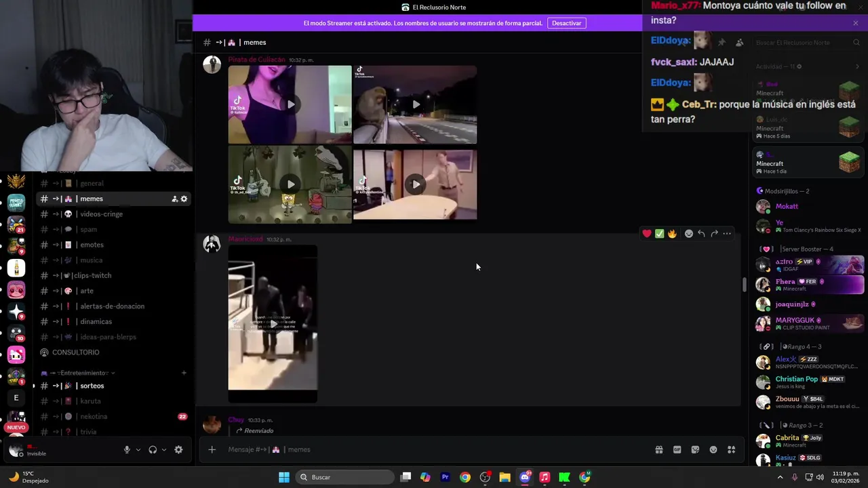Open the Windows Start menu
This screenshot has width=868, height=488.
(x=284, y=477)
